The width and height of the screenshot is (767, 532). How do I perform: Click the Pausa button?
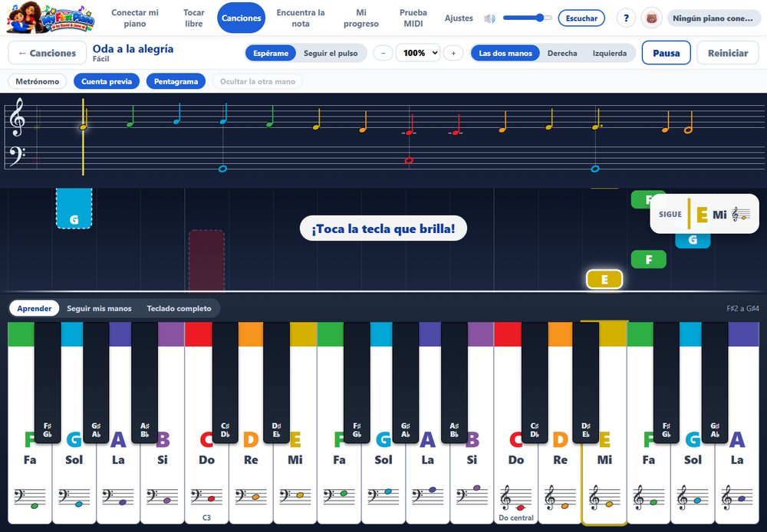[666, 53]
